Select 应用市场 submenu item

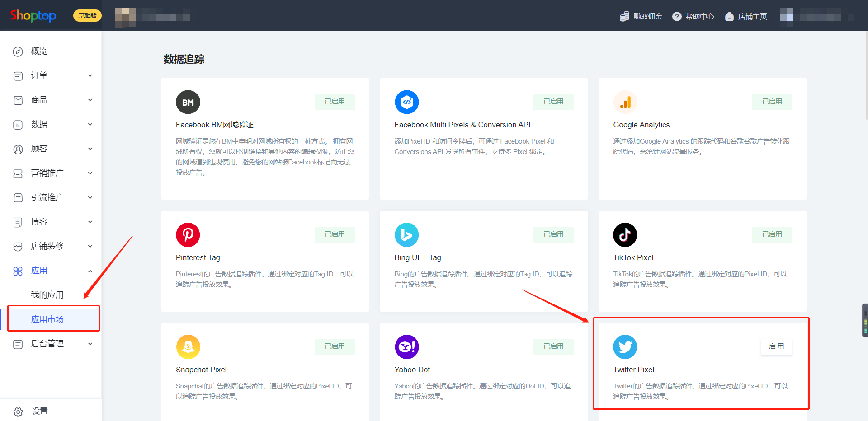47,320
